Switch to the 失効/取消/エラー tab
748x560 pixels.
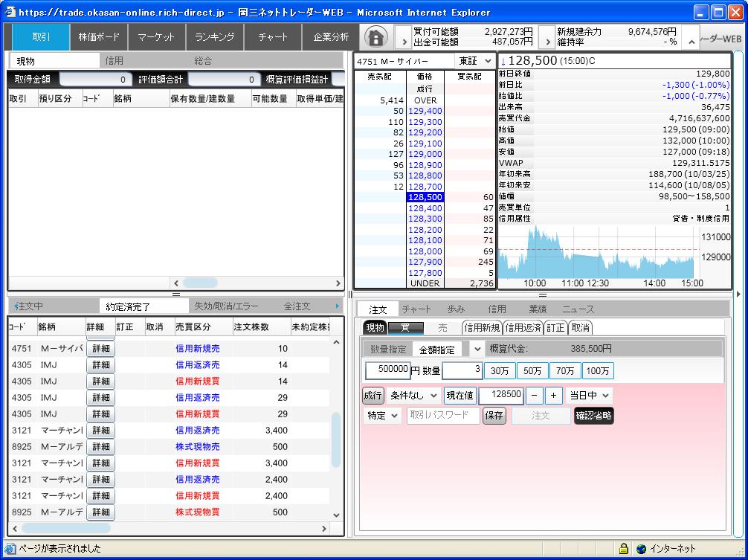226,306
